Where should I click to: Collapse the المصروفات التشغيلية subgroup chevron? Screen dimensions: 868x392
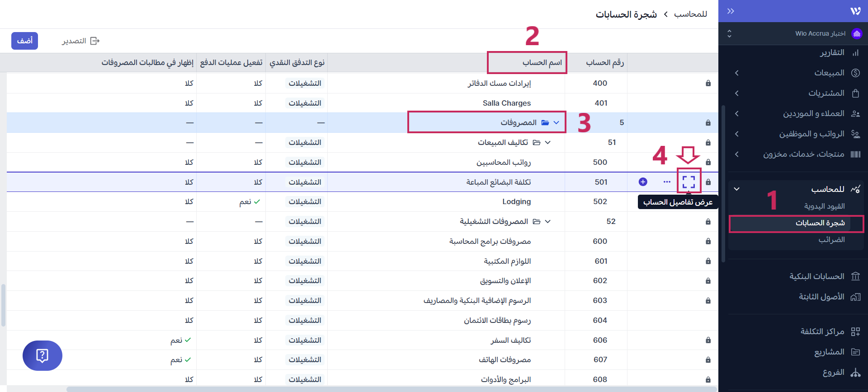coord(548,222)
